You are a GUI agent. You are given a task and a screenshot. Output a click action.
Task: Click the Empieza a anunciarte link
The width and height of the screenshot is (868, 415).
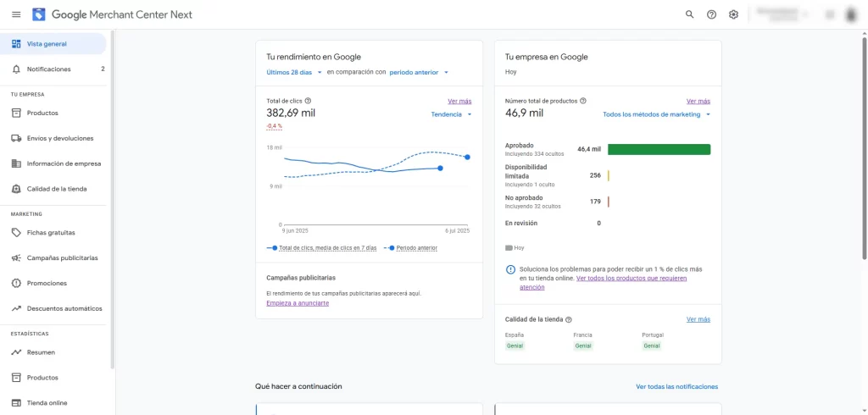[298, 303]
